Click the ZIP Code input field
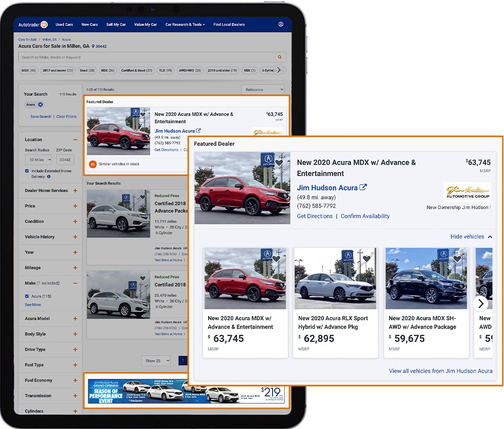Screen dimensions: 504x429 (65, 159)
